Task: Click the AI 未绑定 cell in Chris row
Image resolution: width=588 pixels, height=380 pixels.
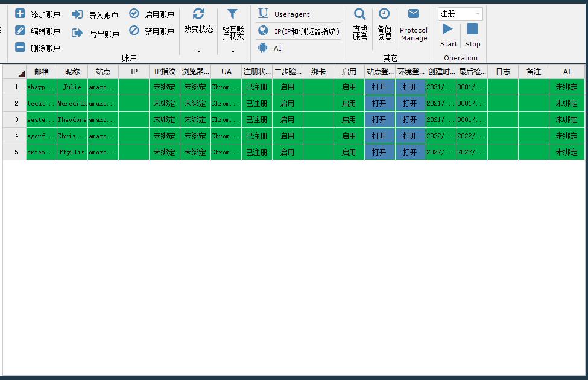Action: (567, 136)
